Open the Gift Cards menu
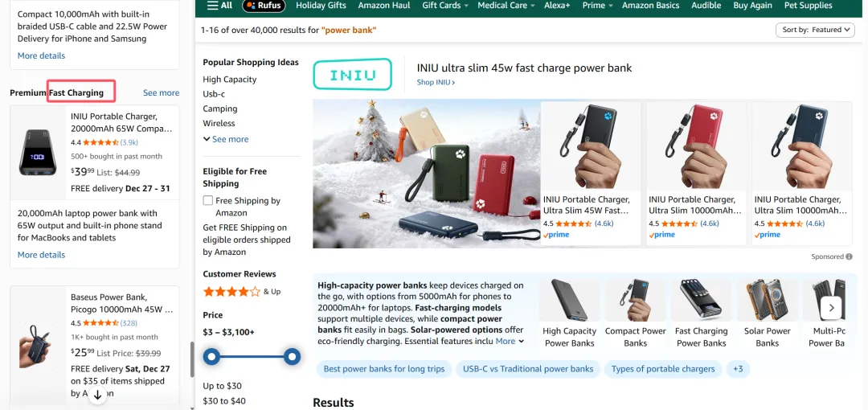The width and height of the screenshot is (868, 410). [x=445, y=6]
